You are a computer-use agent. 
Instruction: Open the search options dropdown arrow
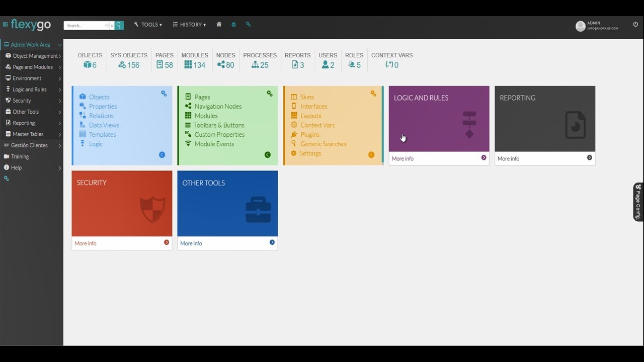(x=112, y=25)
